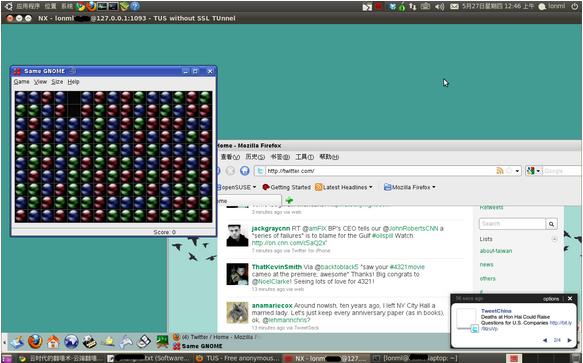Open the 位置 places menu

(x=50, y=6)
